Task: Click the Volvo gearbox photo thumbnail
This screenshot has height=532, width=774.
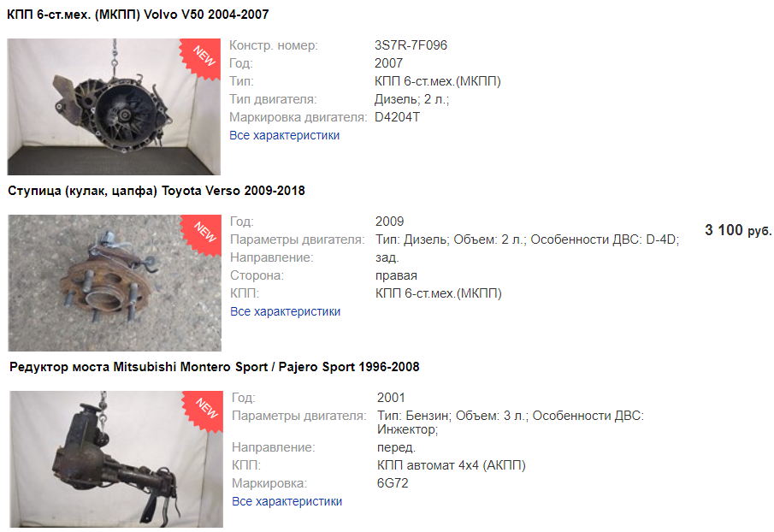Action: 114,107
